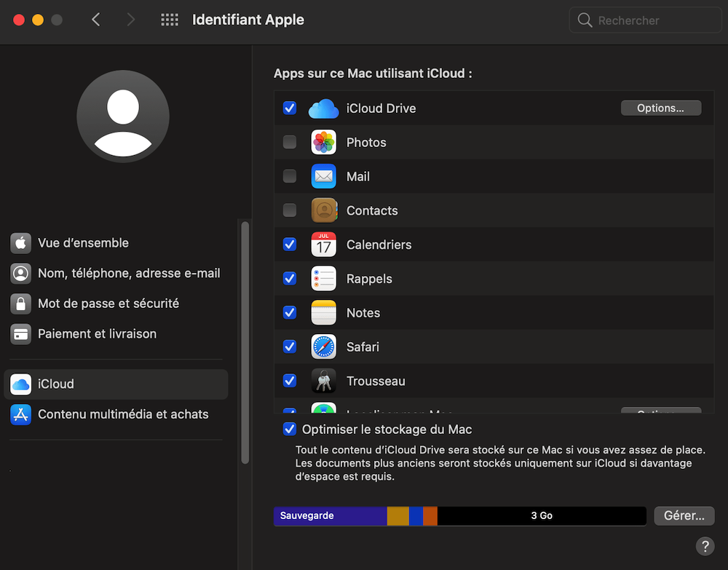Image resolution: width=728 pixels, height=570 pixels.
Task: Enable the Photos checkbox
Action: tap(290, 142)
